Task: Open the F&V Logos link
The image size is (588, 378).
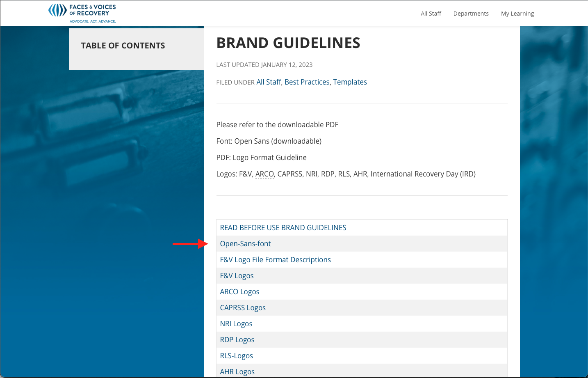Action: [x=237, y=276]
